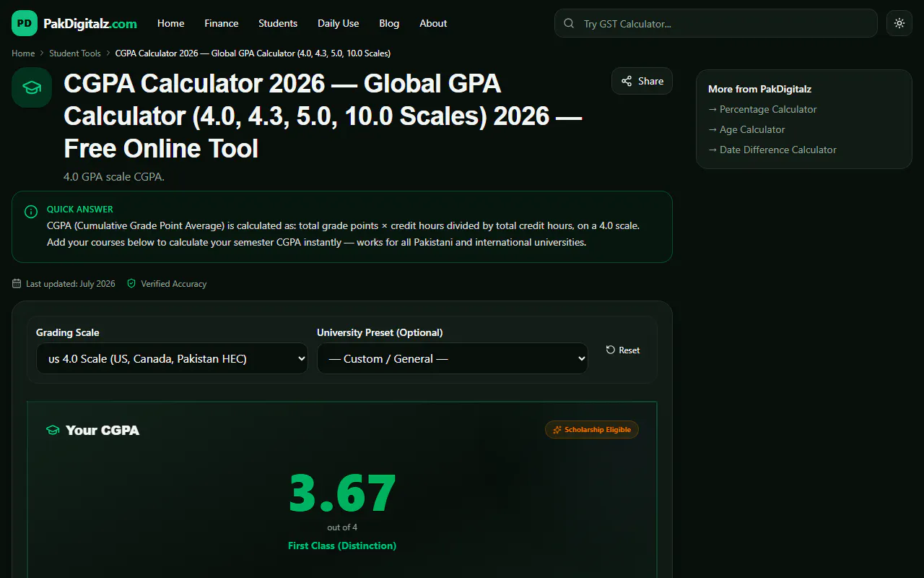Click the First Class (Distinction) label
924x578 pixels.
click(342, 545)
